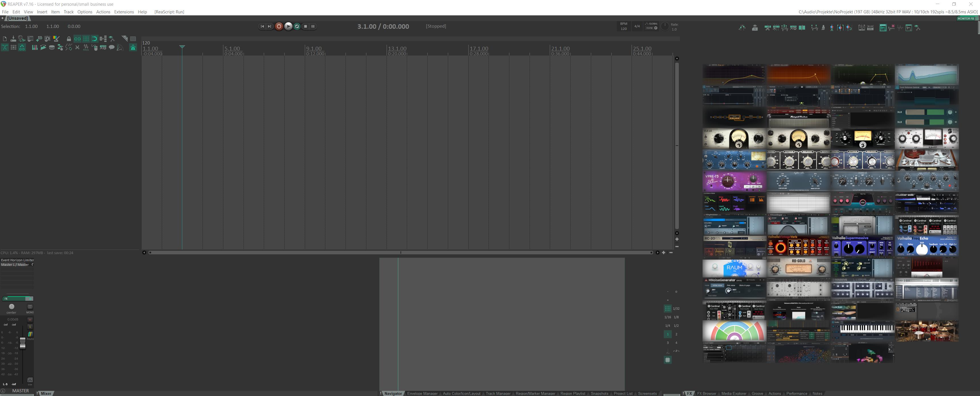Open the camera screenshot toolbar icon
Viewport: 980px width, 396px height.
48,39
